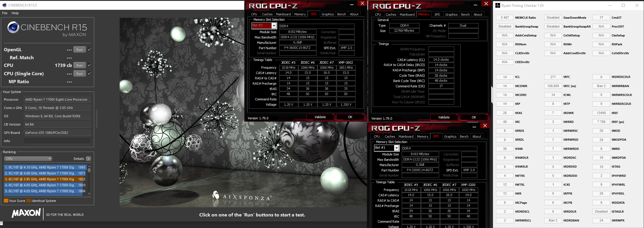
Task: Maximize the Ryzen Timing Checker window
Action: (x=623, y=5)
